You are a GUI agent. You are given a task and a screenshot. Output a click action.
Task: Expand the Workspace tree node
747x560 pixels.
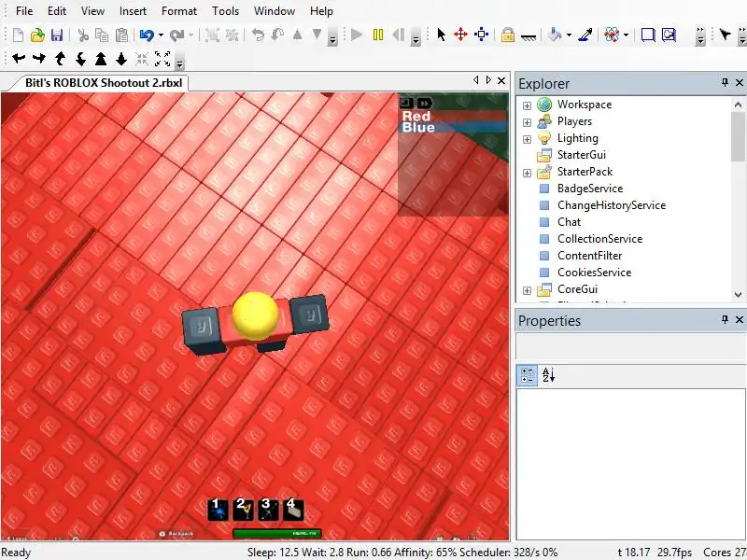point(527,105)
